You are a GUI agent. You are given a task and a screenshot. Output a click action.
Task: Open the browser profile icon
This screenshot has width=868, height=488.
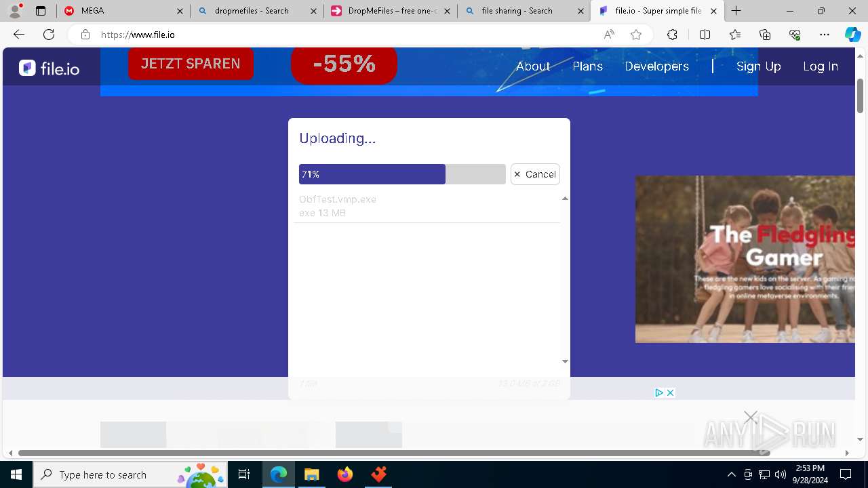(15, 11)
